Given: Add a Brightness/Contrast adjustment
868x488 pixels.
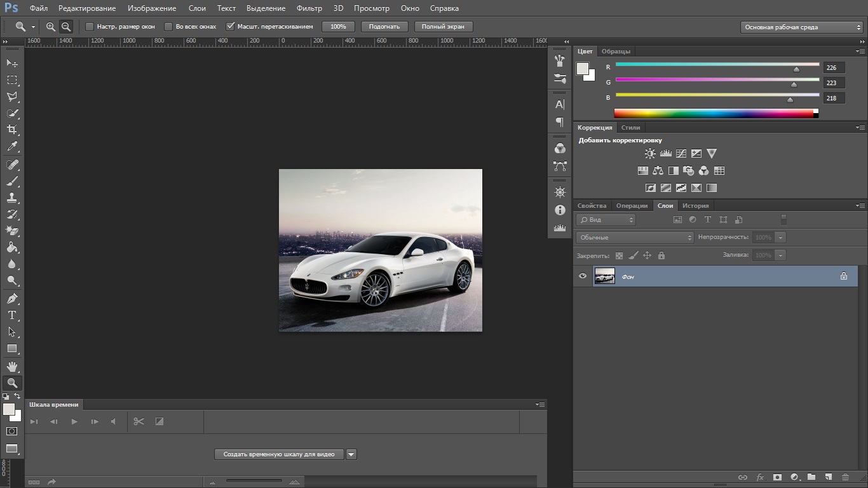Looking at the screenshot, I should click(650, 153).
